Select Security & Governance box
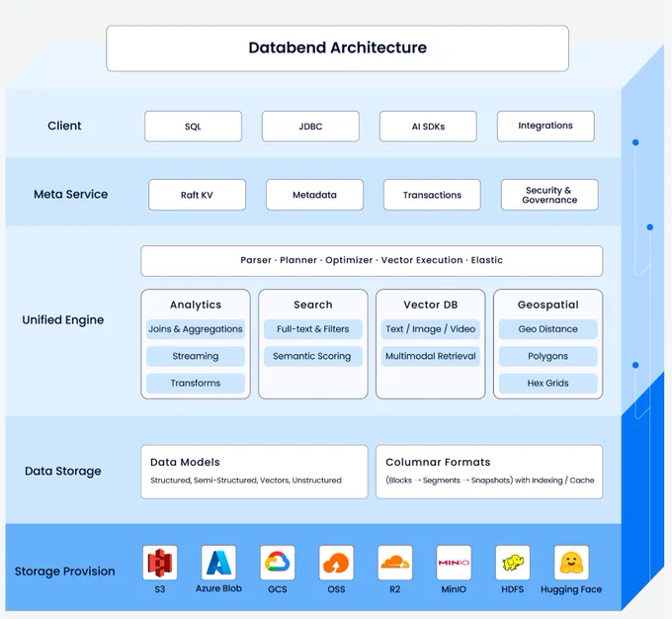The width and height of the screenshot is (672, 619). point(549,195)
